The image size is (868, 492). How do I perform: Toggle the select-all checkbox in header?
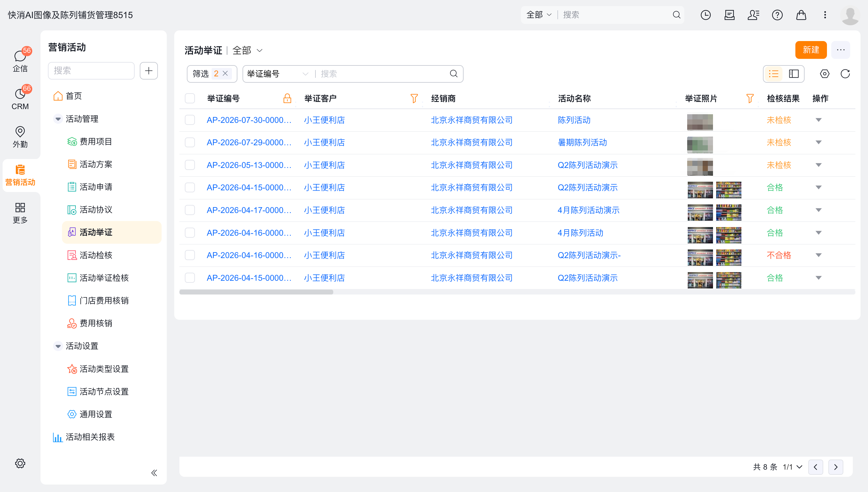(x=190, y=98)
